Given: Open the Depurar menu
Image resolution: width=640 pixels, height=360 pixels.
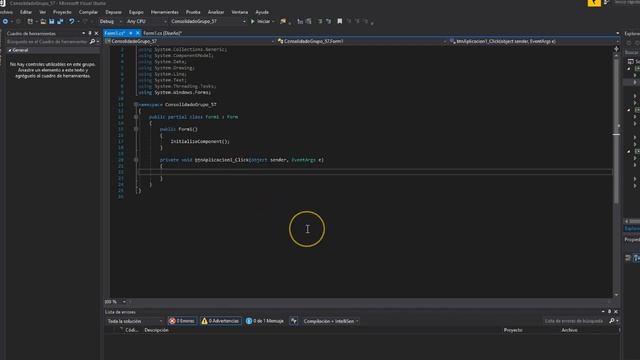Looking at the screenshot, I should 113,12.
